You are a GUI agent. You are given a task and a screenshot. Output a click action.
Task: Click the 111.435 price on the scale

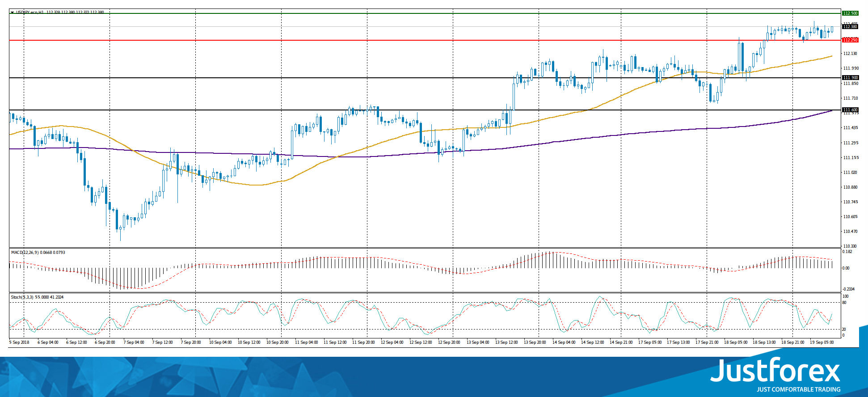(x=850, y=128)
